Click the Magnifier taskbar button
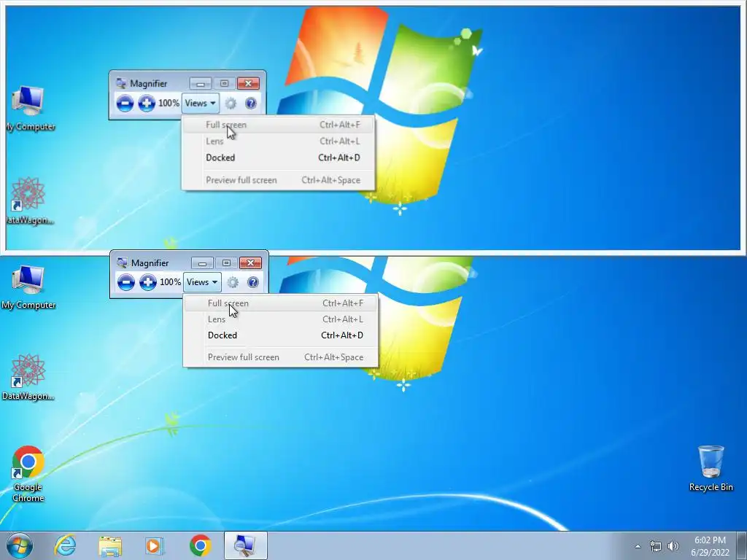The width and height of the screenshot is (747, 560). click(246, 545)
